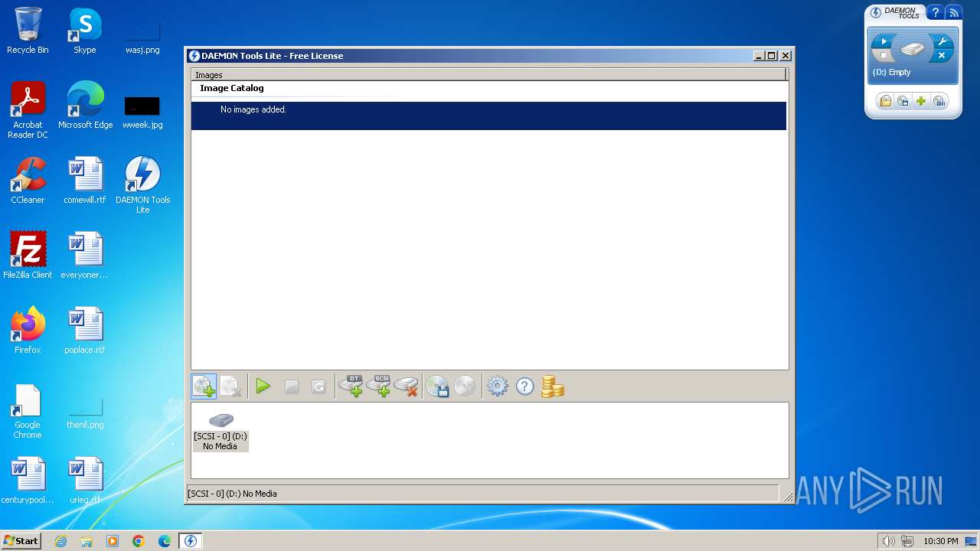
Task: Open Chrome from the taskbar
Action: [139, 541]
